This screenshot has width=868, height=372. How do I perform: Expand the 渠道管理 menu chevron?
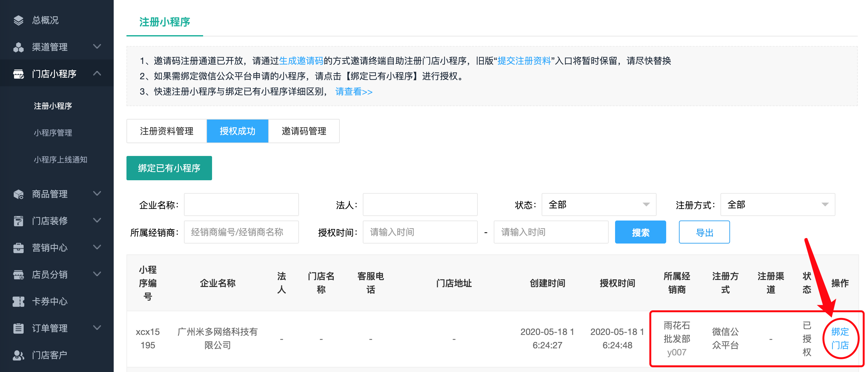[97, 47]
